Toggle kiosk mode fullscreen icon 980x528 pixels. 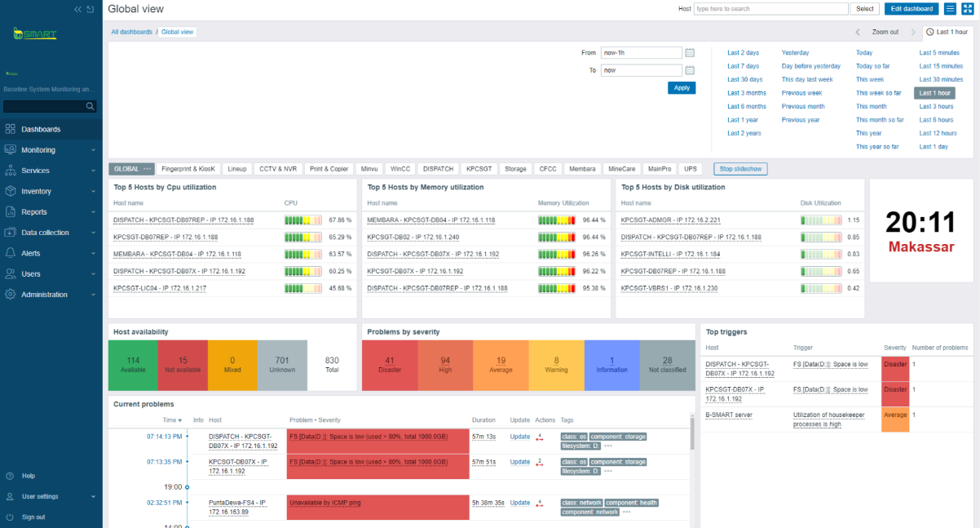point(967,9)
